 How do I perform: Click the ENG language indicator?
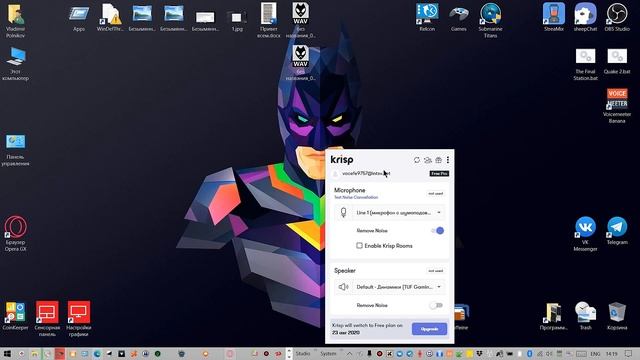[596, 354]
